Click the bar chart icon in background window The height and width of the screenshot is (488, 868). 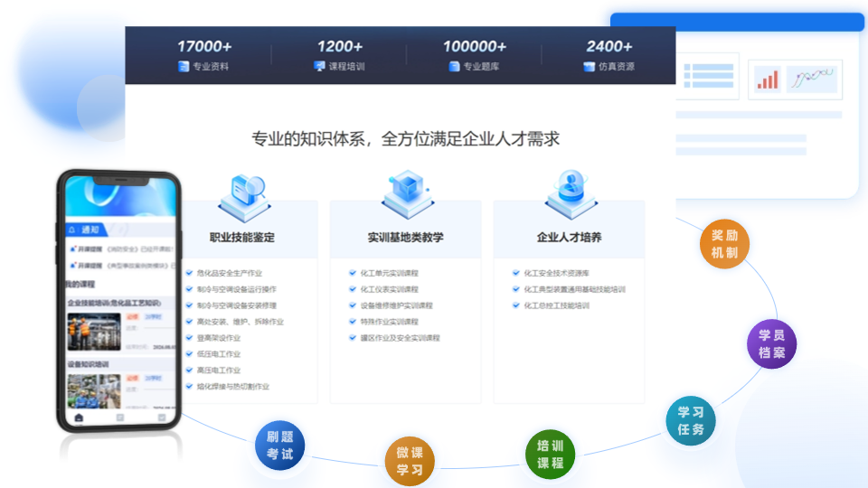point(768,80)
